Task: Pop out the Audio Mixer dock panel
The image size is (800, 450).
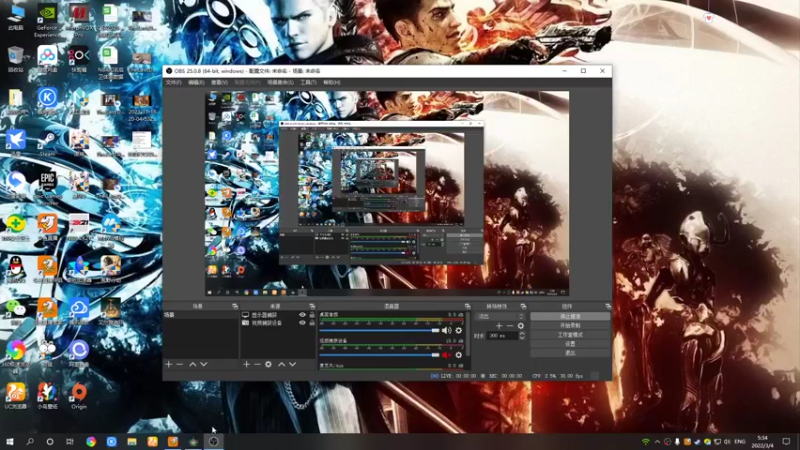Action: click(467, 306)
